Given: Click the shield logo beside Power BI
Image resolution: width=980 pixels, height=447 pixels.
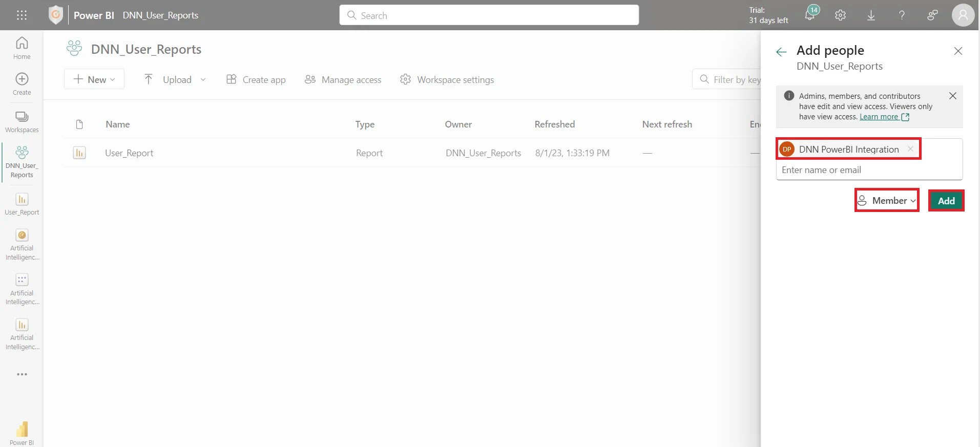Looking at the screenshot, I should point(56,15).
